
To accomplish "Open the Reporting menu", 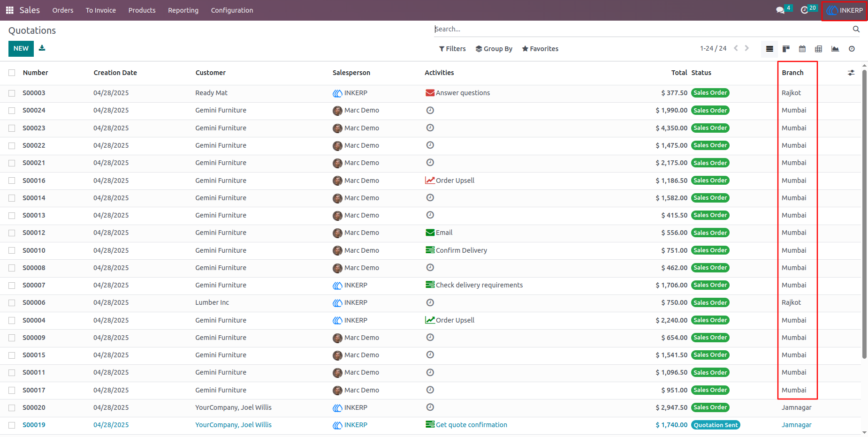I will tap(183, 10).
